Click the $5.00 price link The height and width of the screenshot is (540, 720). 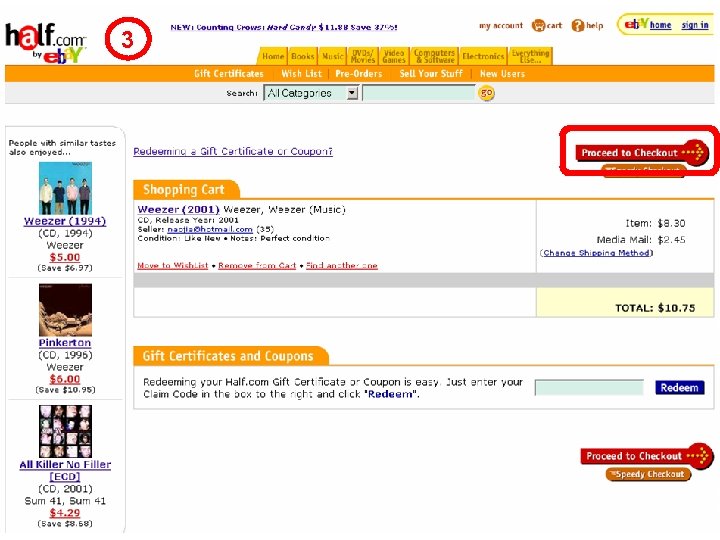(x=65, y=257)
